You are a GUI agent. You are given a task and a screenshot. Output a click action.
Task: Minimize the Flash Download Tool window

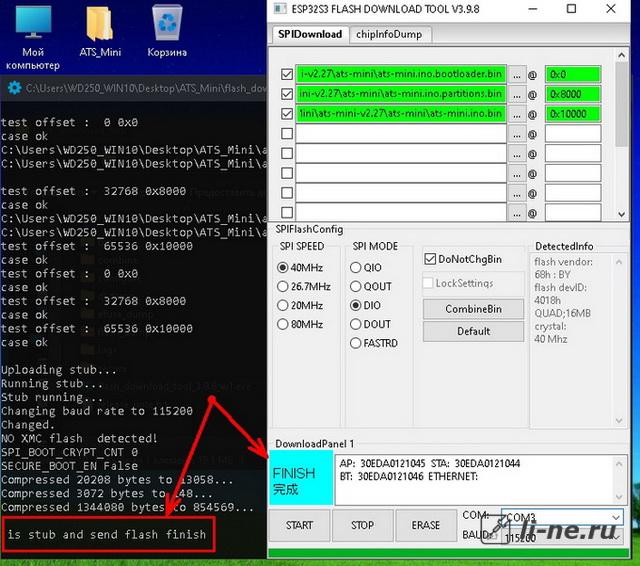point(533,9)
